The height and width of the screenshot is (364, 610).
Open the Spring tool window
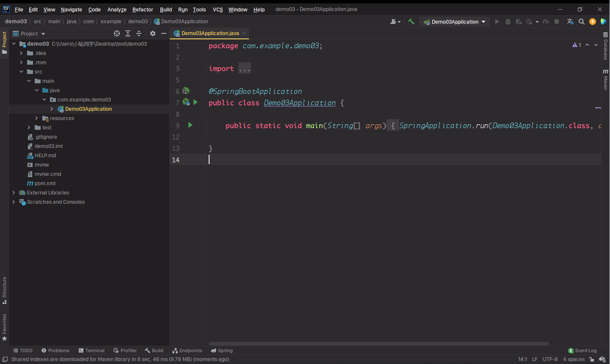[x=222, y=350]
